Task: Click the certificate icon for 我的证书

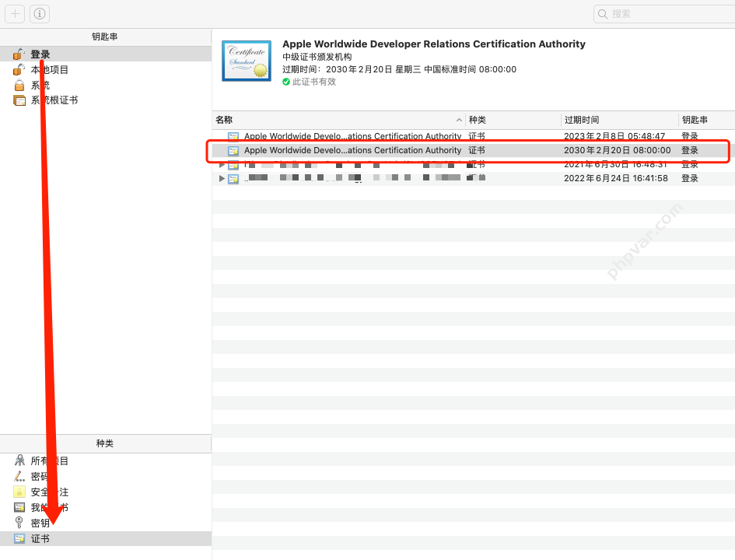Action: click(x=19, y=507)
